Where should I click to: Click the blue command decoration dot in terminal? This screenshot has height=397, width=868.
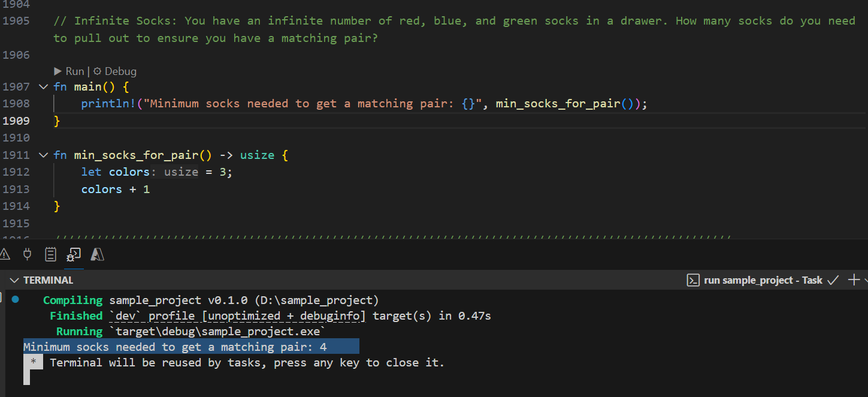15,299
